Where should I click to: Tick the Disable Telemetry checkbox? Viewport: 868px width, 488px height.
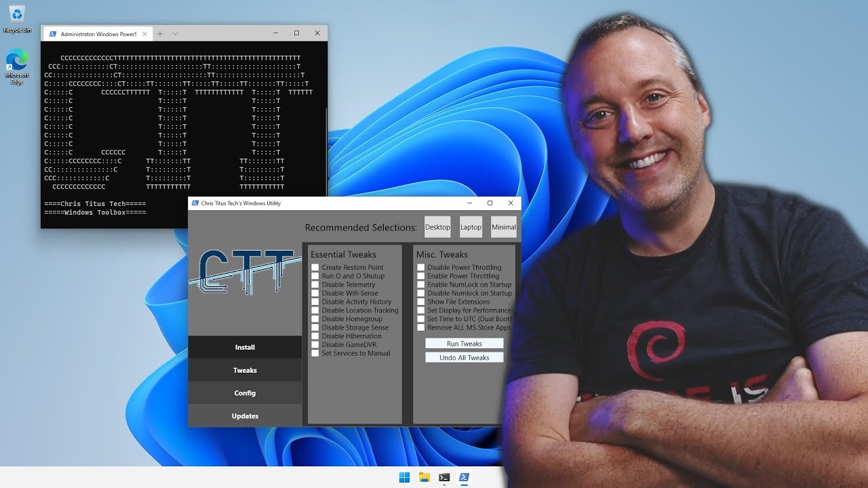click(315, 285)
